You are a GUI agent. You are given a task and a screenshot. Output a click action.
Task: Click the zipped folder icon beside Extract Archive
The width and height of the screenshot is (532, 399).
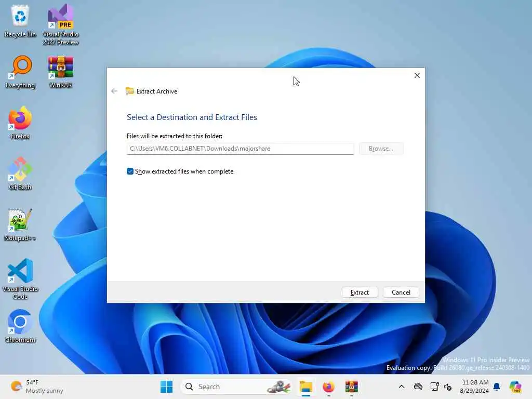click(x=129, y=91)
